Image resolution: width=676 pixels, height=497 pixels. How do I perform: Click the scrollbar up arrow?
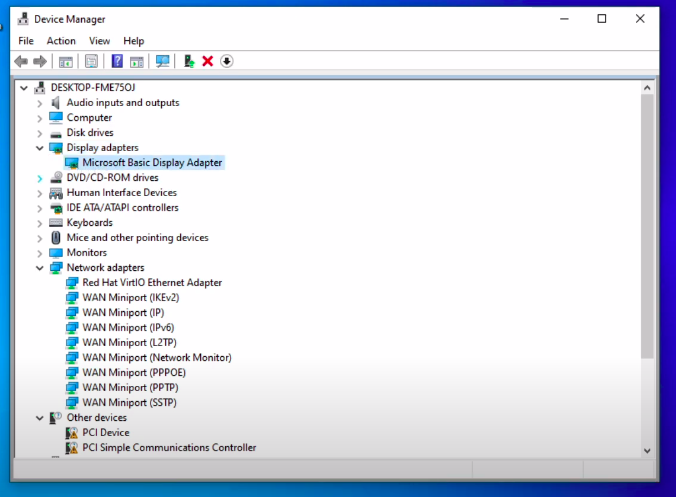pyautogui.click(x=647, y=88)
